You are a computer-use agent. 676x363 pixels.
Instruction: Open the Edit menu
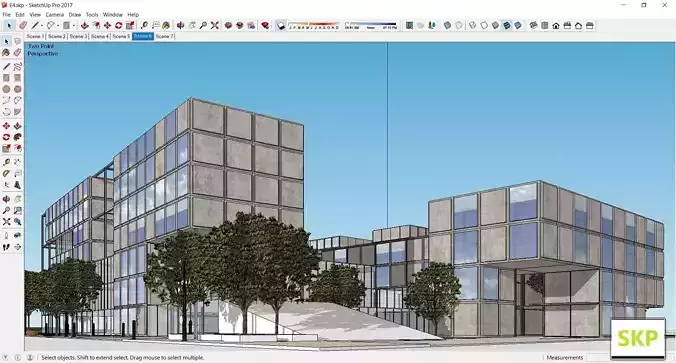[20, 15]
